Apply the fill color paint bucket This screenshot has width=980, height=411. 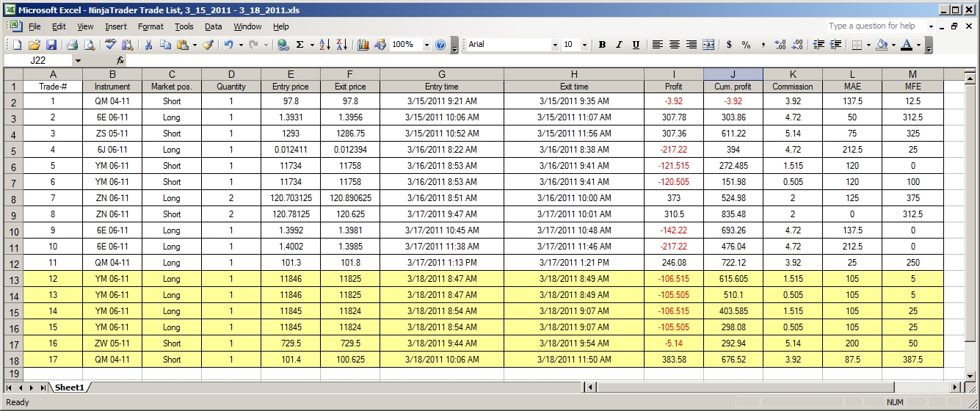click(x=882, y=45)
